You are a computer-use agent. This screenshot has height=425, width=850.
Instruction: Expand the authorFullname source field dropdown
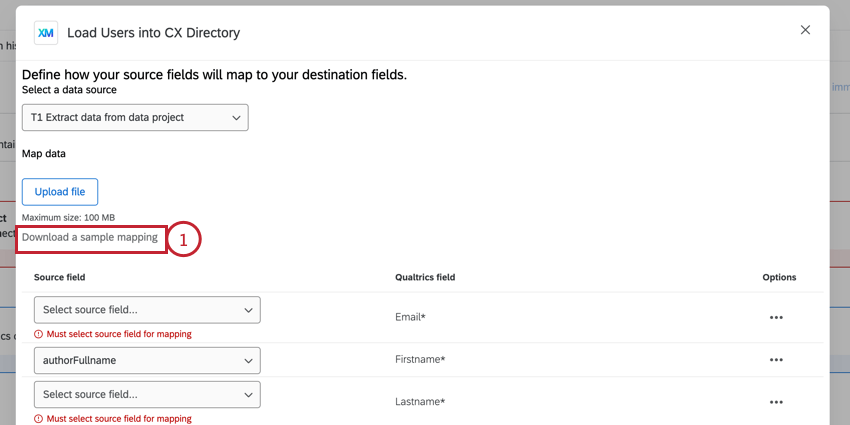(147, 360)
